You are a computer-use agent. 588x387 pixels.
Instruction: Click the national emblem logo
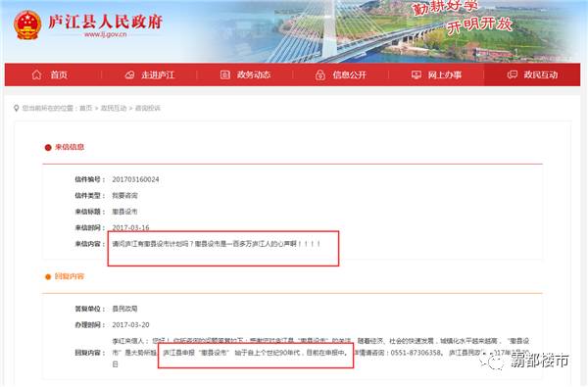click(x=27, y=24)
